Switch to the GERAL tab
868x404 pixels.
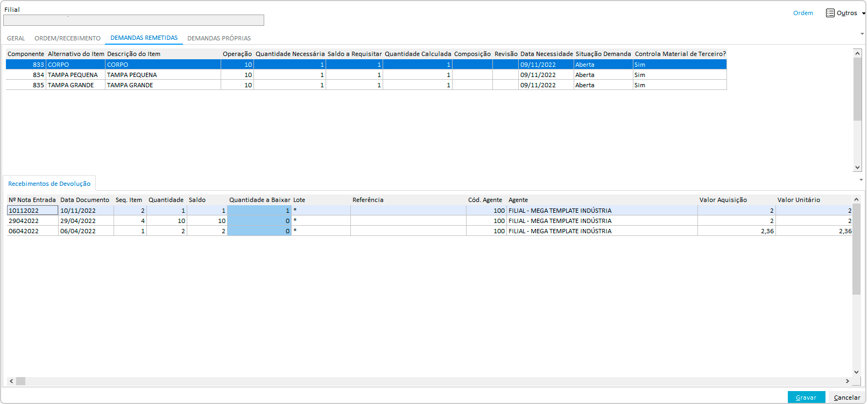tap(16, 38)
